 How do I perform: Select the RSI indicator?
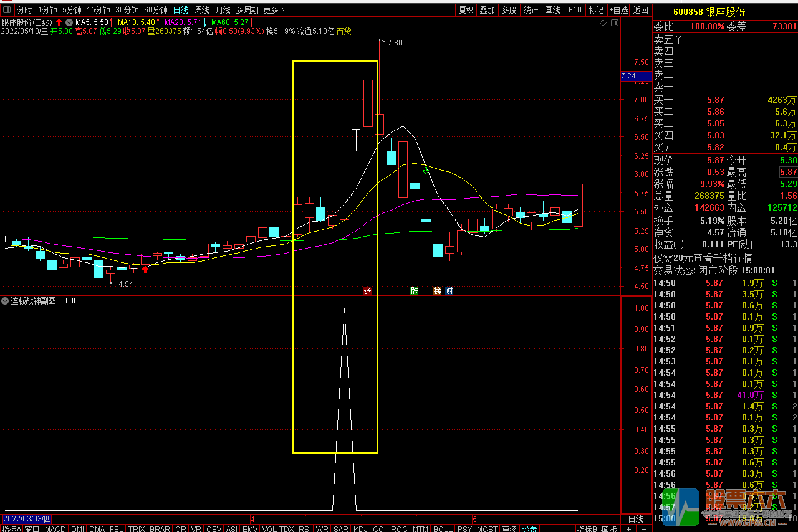click(x=305, y=528)
